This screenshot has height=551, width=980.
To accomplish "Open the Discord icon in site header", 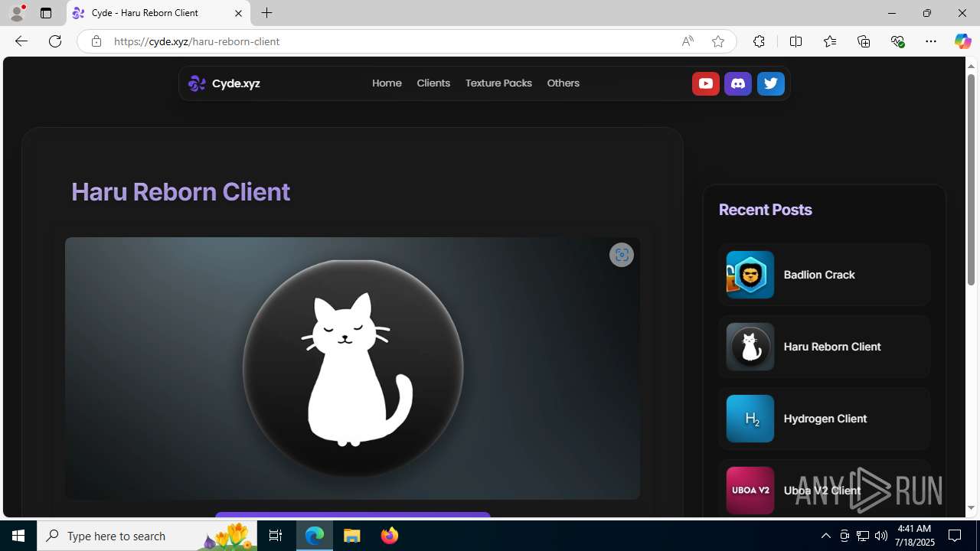I will (x=738, y=83).
